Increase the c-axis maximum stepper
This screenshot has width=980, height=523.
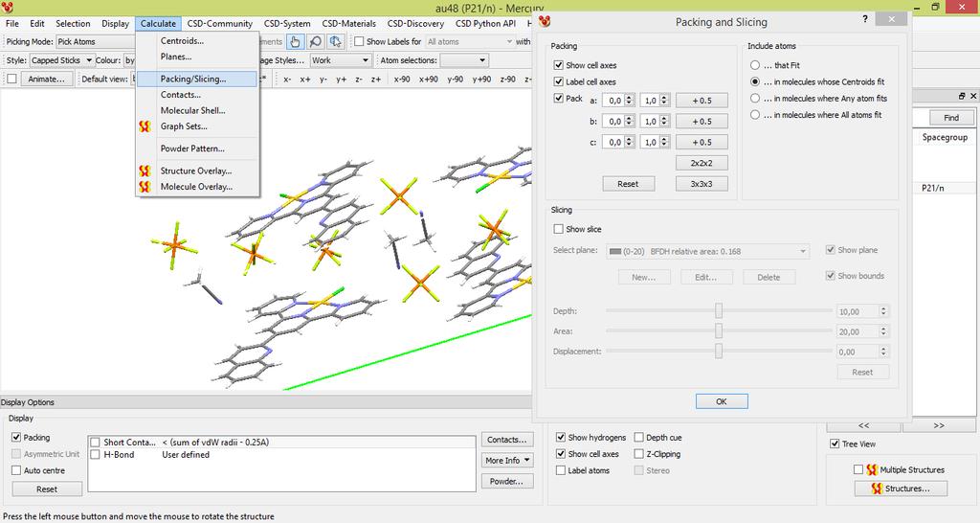(664, 140)
